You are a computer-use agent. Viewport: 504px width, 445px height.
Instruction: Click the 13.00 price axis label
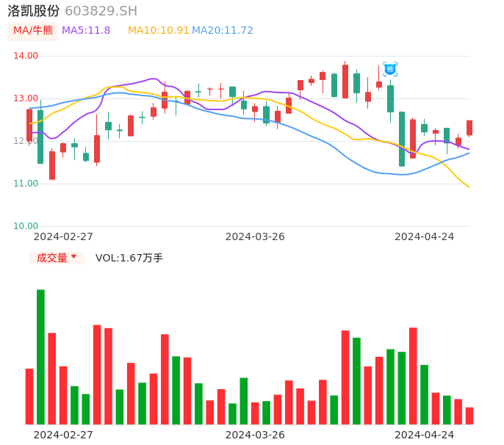pyautogui.click(x=26, y=98)
